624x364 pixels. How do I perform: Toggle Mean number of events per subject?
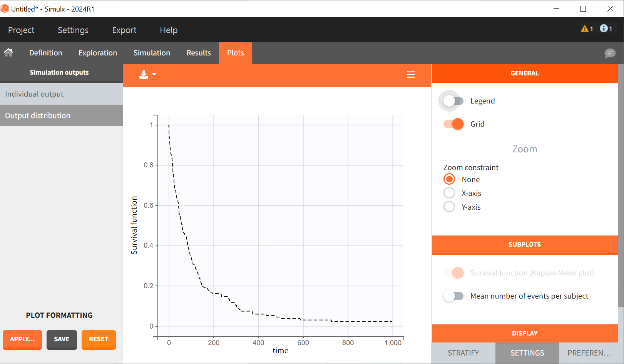click(x=453, y=296)
